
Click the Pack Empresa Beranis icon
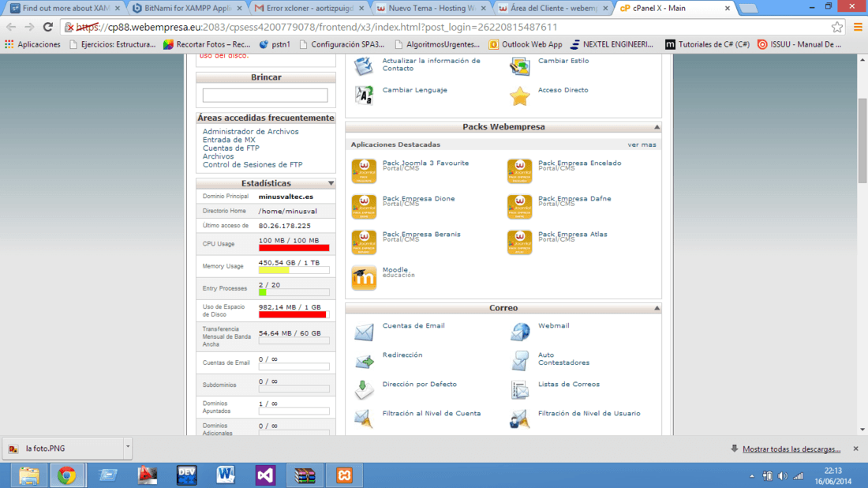[364, 242]
